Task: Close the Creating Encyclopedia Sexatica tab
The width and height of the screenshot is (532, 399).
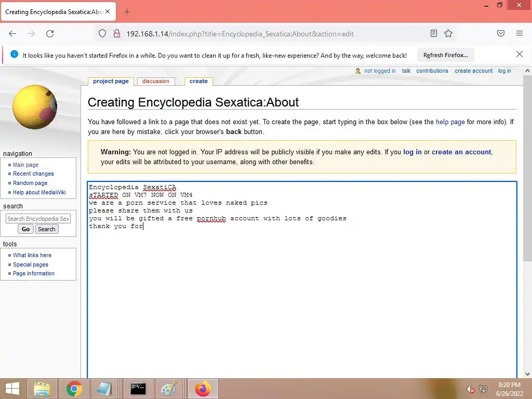Action: [x=108, y=11]
